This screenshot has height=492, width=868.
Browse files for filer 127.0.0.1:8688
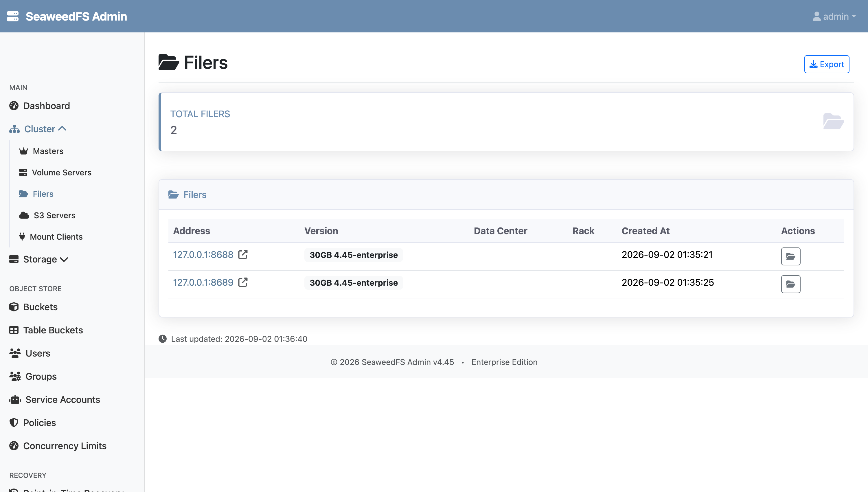(791, 256)
